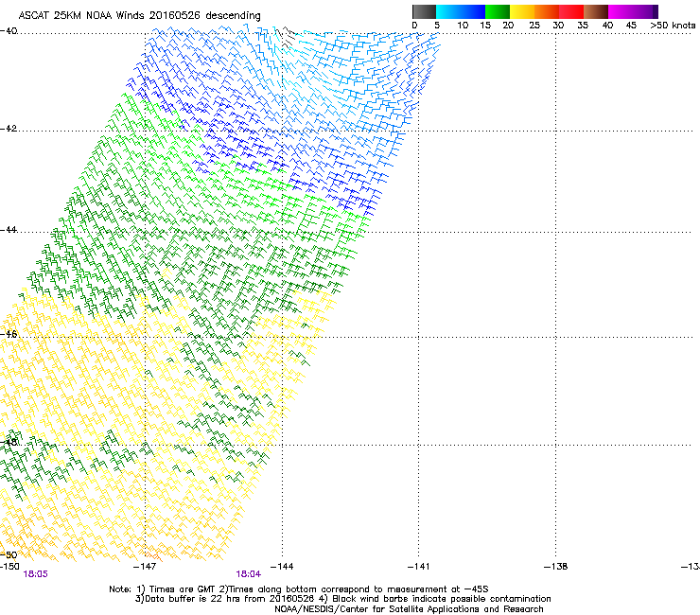Click the ASCAT 25KM NOAA Winds title
Screen dimensions: 700x615
[x=139, y=16]
